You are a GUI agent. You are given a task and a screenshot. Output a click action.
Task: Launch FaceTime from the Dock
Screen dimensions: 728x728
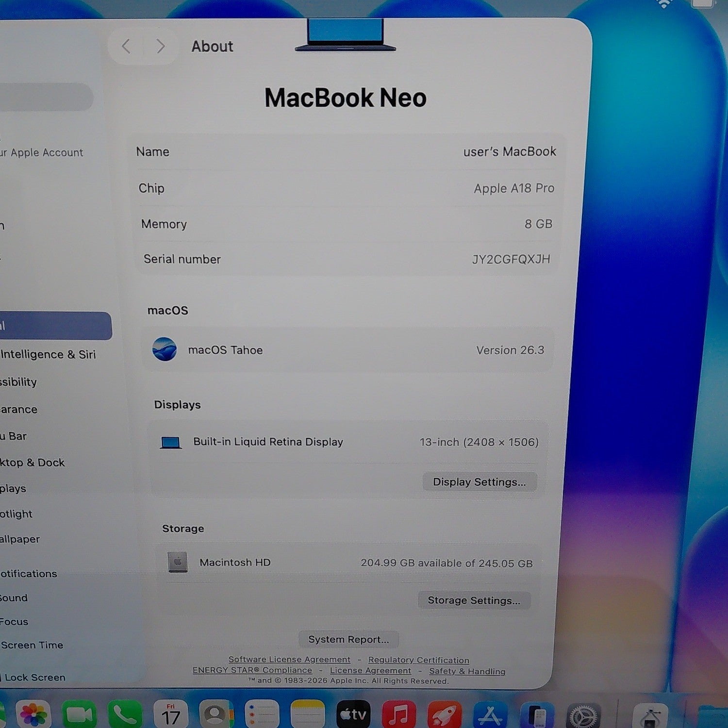[79, 715]
